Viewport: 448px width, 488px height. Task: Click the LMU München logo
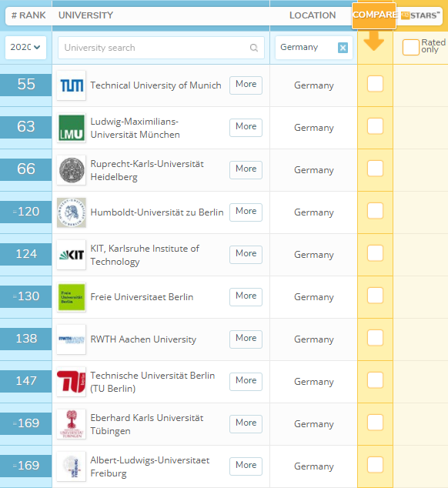[72, 128]
